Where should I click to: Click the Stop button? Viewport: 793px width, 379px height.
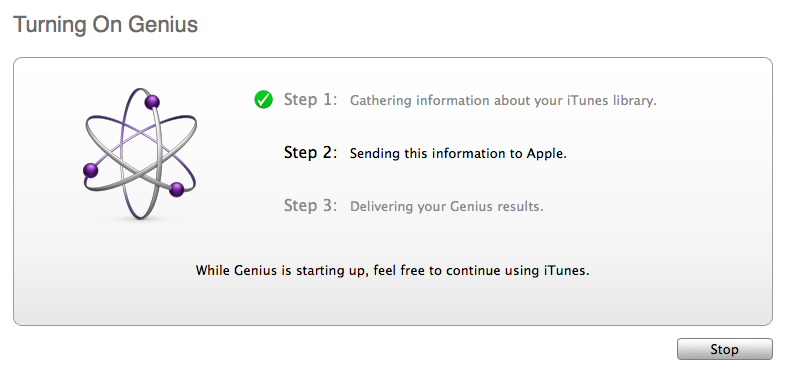[724, 349]
